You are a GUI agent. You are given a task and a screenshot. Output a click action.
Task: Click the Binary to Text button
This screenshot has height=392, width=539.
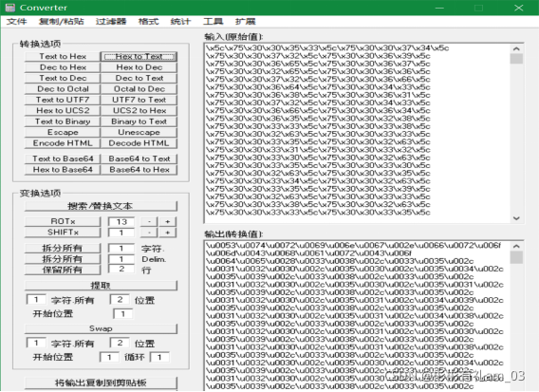(x=139, y=121)
